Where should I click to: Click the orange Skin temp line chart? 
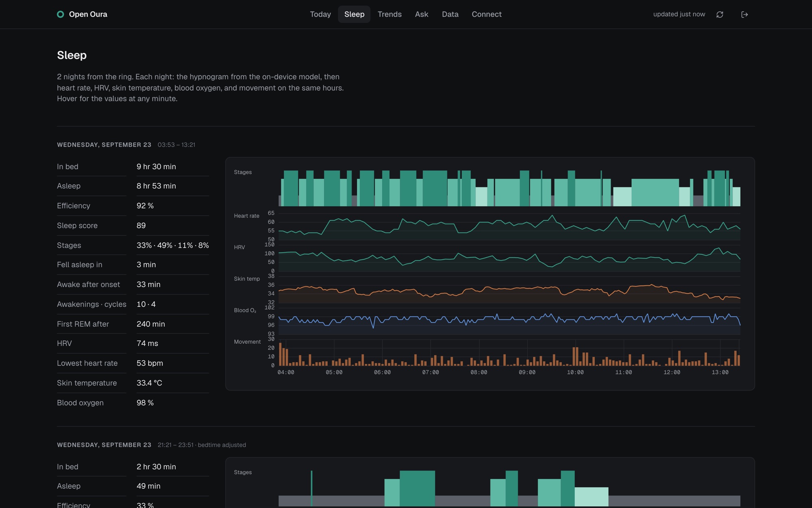point(509,289)
